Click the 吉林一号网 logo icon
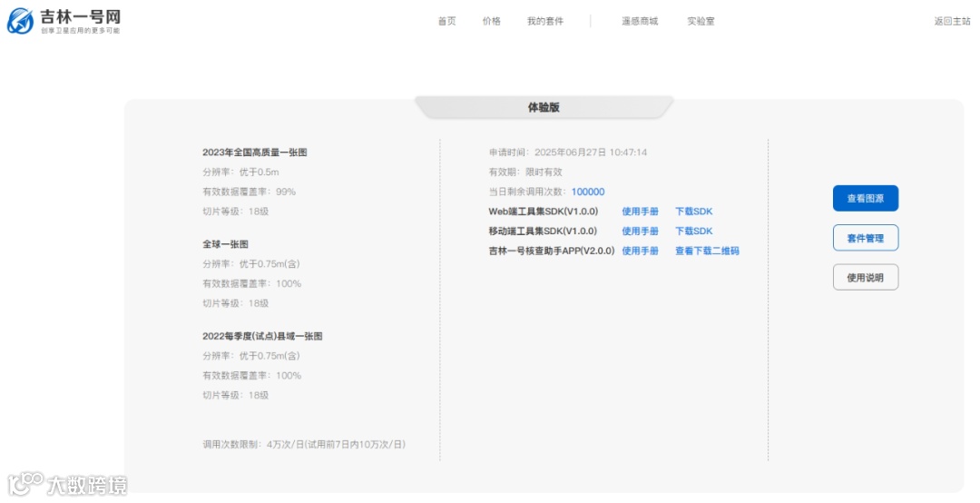980x503 pixels. pyautogui.click(x=20, y=21)
